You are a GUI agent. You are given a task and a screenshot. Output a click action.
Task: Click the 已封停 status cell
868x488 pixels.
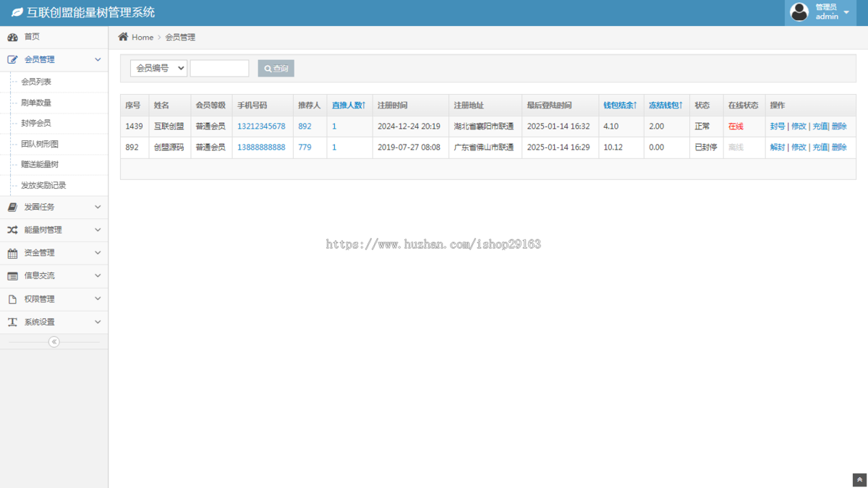tap(706, 147)
